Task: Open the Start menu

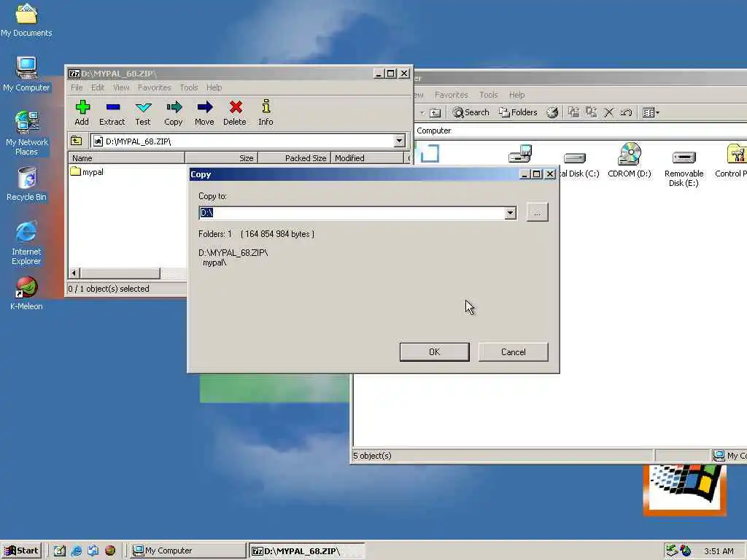Action: point(21,551)
